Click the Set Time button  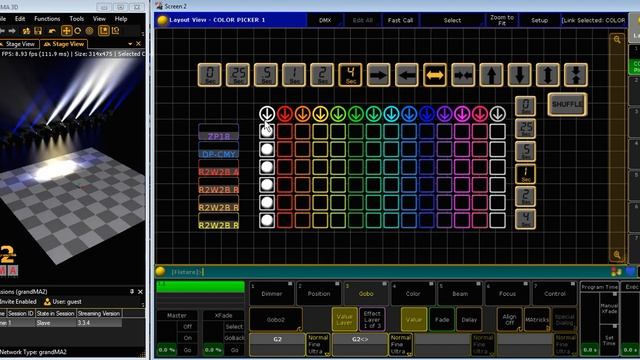tap(609, 340)
